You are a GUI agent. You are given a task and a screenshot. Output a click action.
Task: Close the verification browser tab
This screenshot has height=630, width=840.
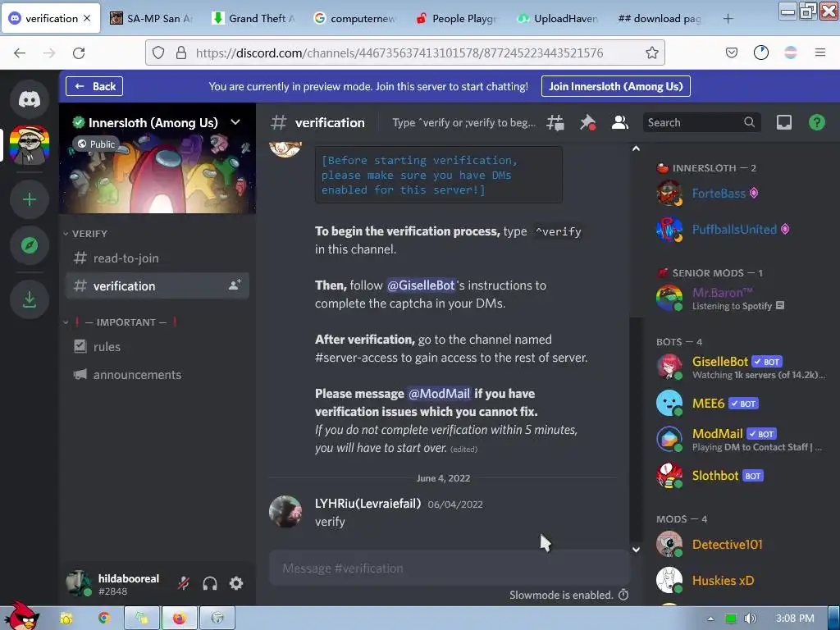[87, 18]
